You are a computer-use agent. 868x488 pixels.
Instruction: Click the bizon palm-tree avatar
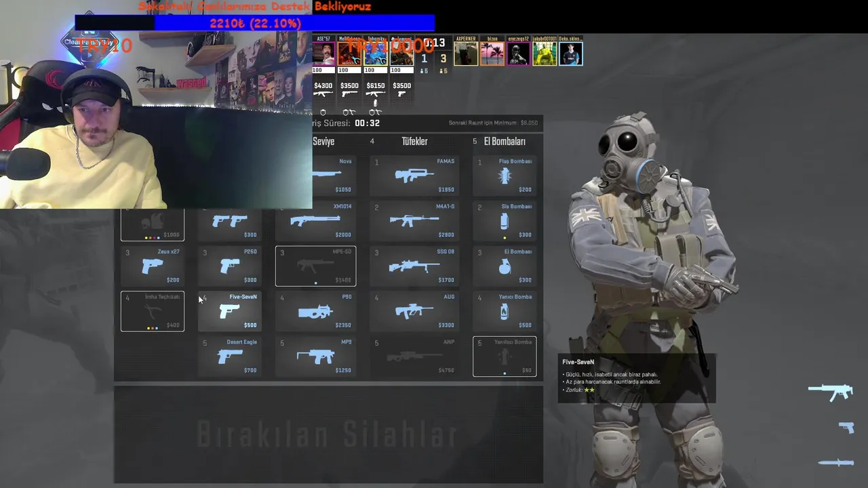pyautogui.click(x=492, y=54)
